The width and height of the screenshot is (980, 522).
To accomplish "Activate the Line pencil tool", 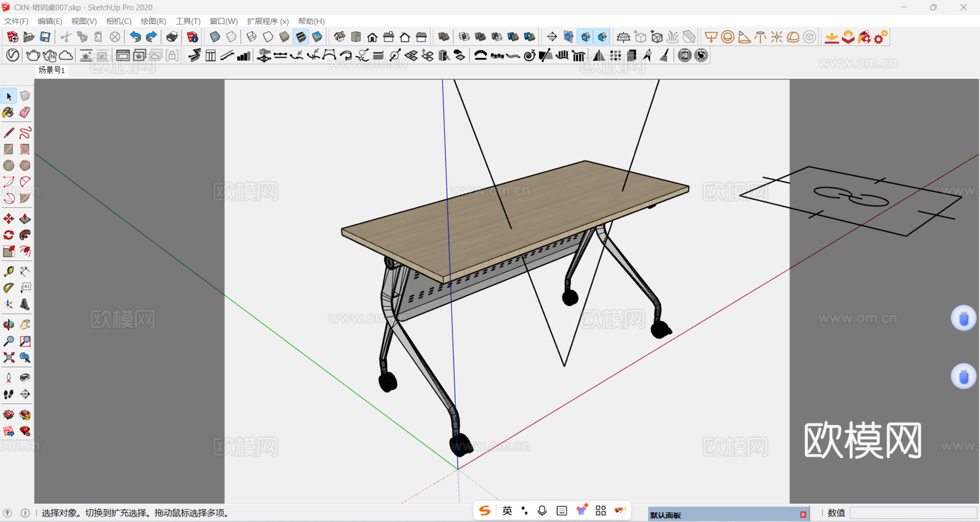I will pos(9,133).
